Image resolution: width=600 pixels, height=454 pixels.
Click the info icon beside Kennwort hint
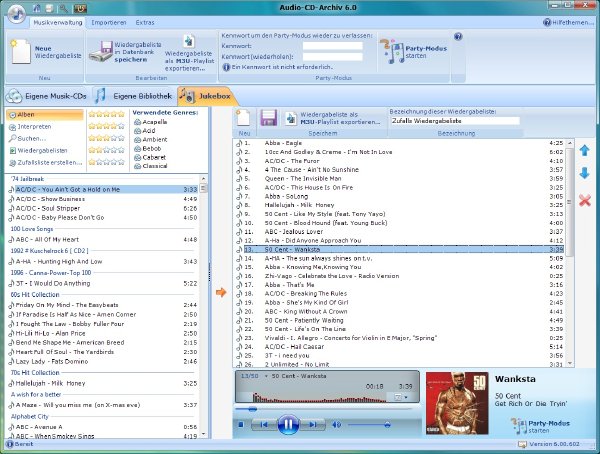tap(226, 67)
